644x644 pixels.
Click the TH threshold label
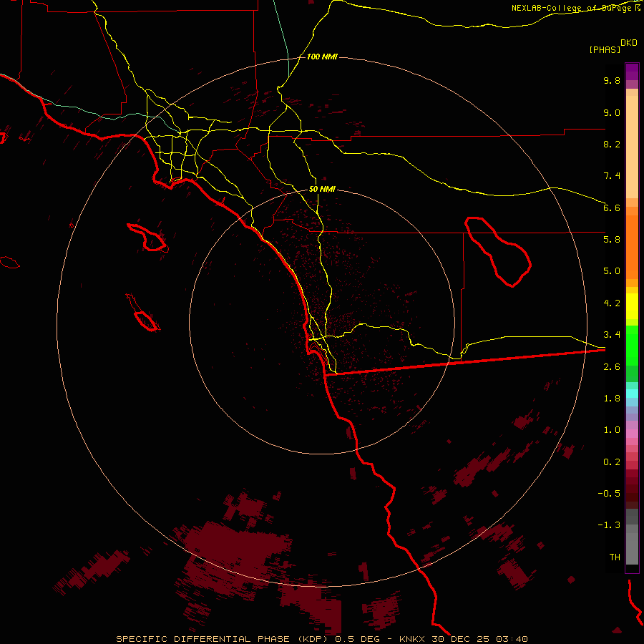pos(615,557)
